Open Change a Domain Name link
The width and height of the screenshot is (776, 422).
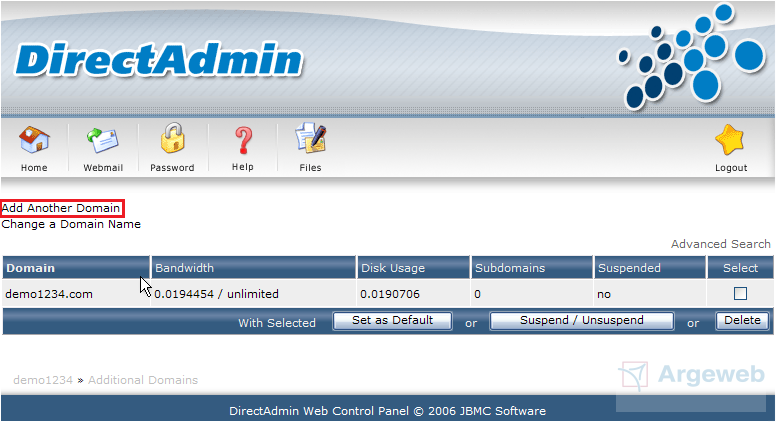tap(71, 224)
